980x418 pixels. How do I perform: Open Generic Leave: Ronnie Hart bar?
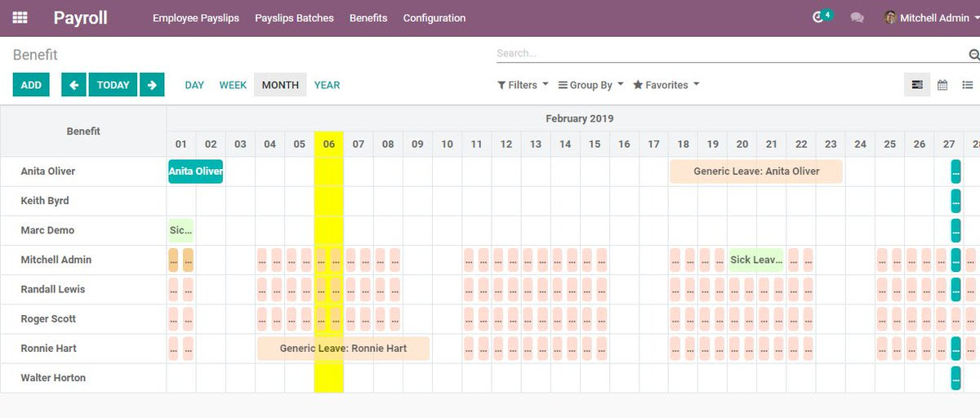343,348
